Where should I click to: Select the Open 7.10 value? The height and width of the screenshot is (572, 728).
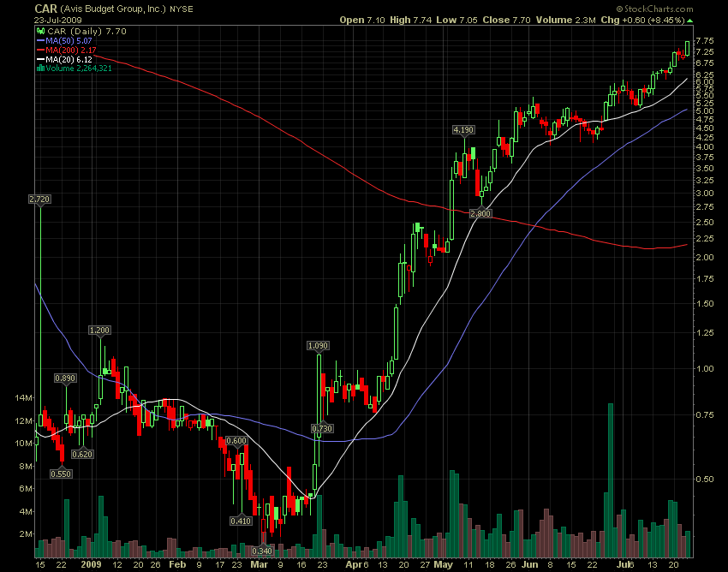pyautogui.click(x=362, y=20)
